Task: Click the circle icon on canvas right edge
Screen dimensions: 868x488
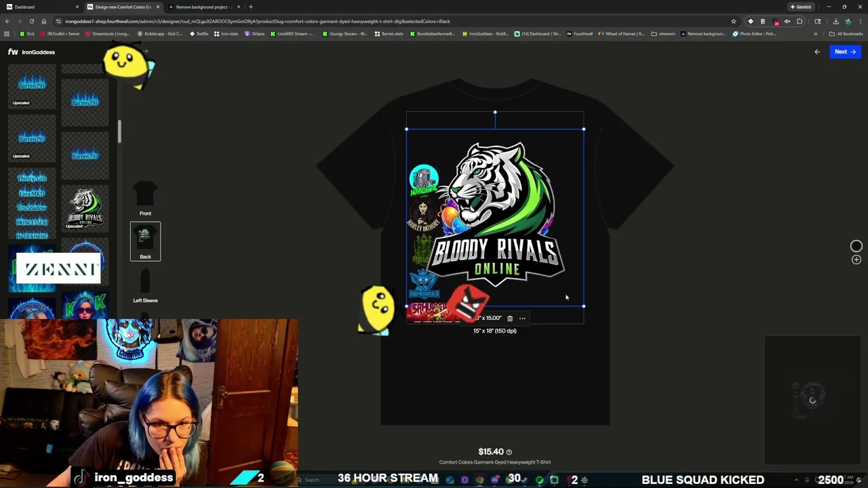Action: click(x=856, y=246)
